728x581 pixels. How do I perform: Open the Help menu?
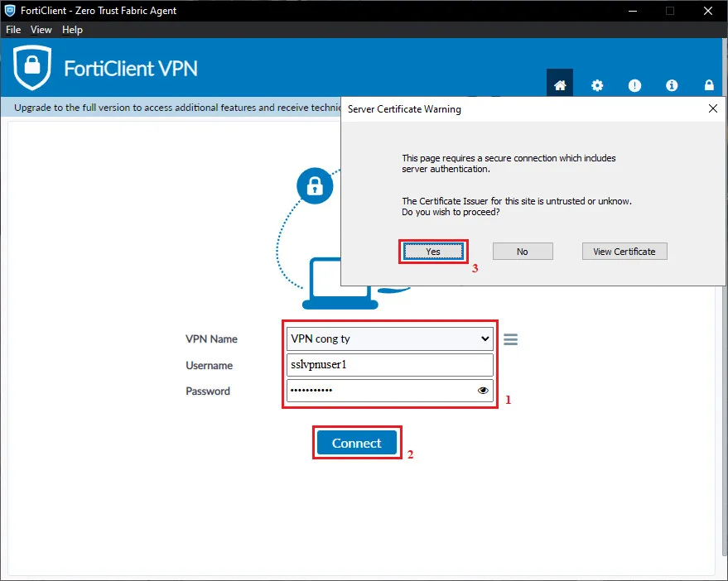(x=72, y=30)
